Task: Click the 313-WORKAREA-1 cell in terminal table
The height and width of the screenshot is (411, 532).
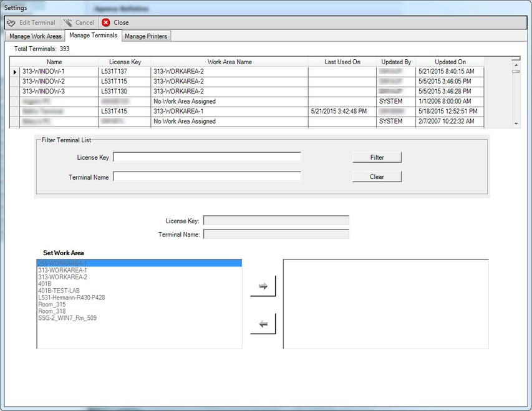Action: 230,111
